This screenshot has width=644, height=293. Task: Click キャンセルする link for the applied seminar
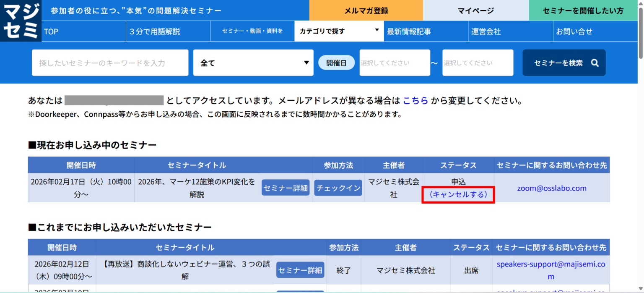coord(458,195)
